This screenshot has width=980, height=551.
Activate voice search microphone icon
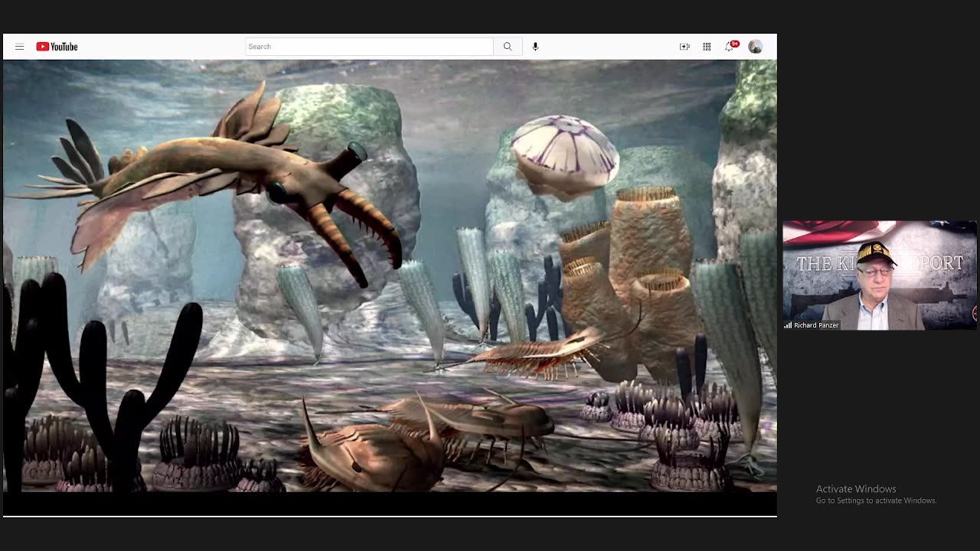tap(535, 47)
